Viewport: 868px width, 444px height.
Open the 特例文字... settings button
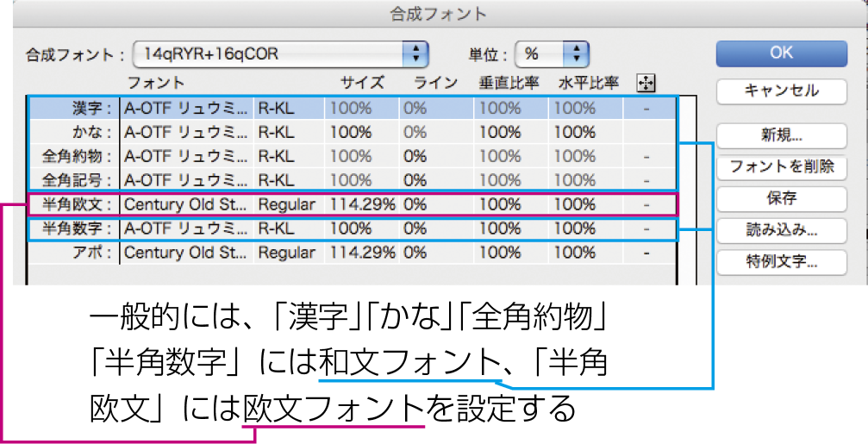781,262
